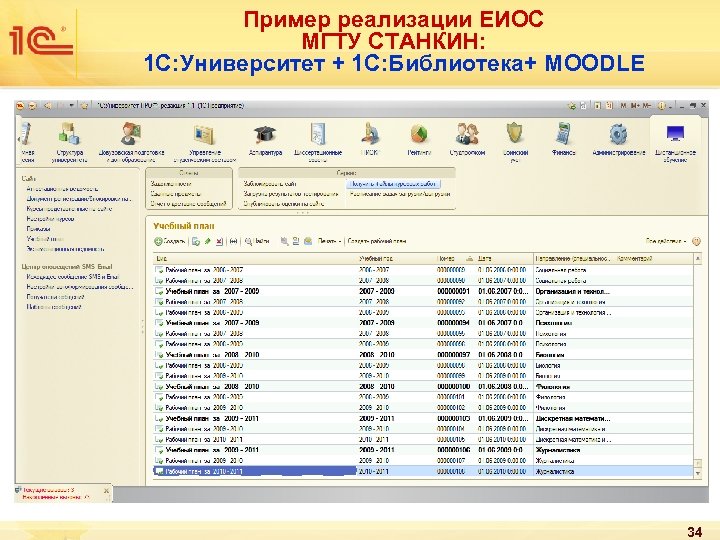This screenshot has height=540, width=720.
Task: Click Заблокировать сайт in Сервис panel
Action: [x=270, y=184]
